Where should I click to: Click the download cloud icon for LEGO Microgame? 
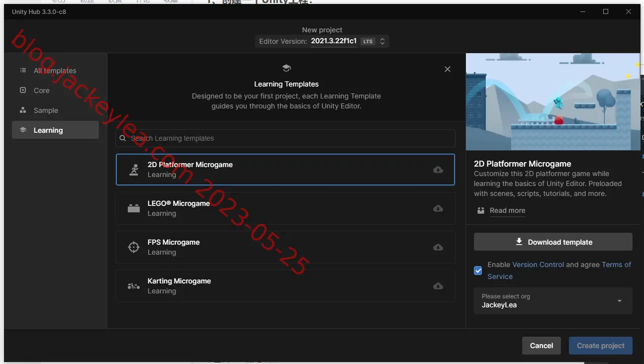438,208
